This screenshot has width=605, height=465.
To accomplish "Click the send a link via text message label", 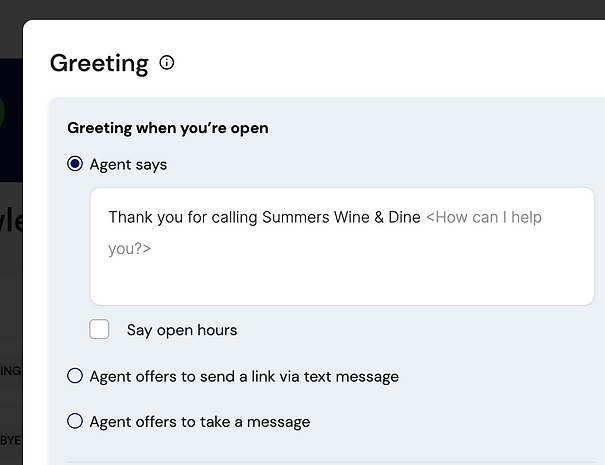I will pos(244,377).
